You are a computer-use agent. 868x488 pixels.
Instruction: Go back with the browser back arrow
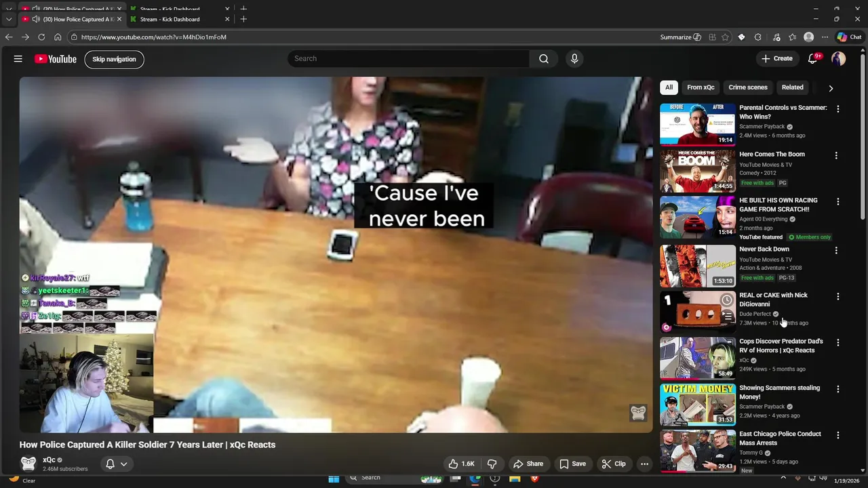pos(9,37)
